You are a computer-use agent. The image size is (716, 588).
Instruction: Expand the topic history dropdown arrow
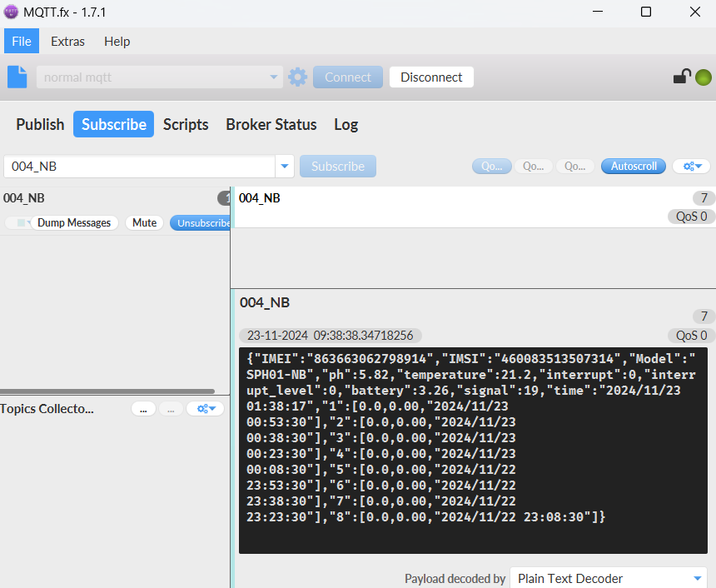tap(285, 167)
